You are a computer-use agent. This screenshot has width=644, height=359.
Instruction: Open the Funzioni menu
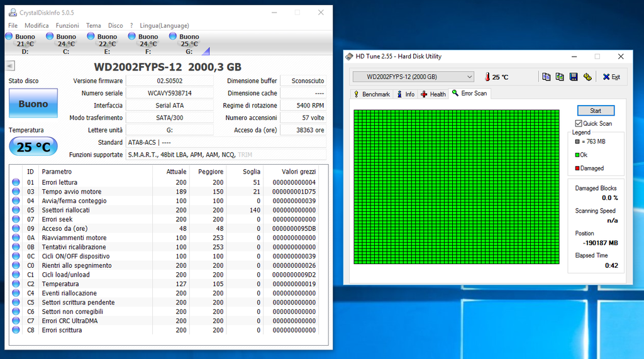coord(67,26)
